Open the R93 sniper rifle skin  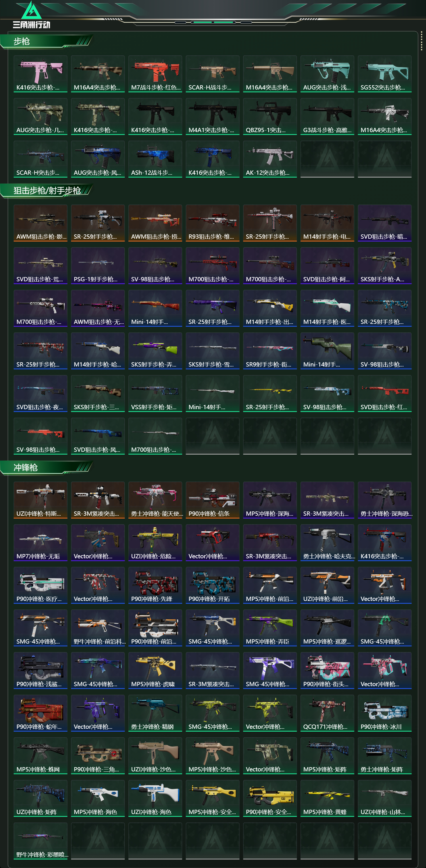(x=212, y=223)
